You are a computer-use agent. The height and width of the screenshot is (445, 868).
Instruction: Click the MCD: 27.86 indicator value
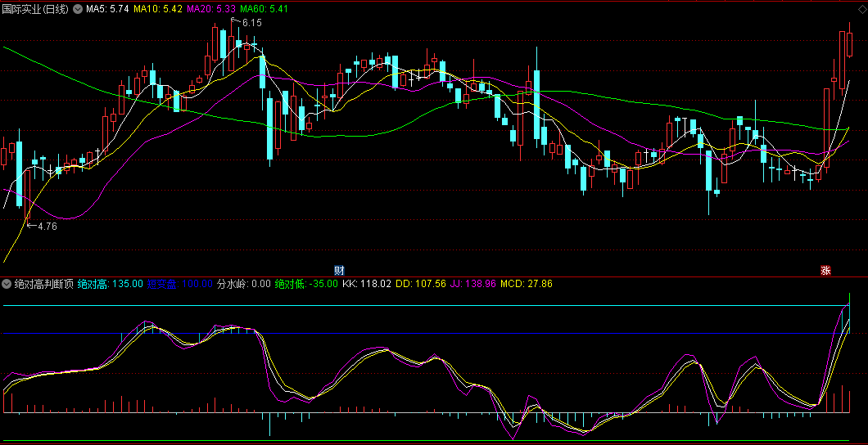(x=527, y=284)
